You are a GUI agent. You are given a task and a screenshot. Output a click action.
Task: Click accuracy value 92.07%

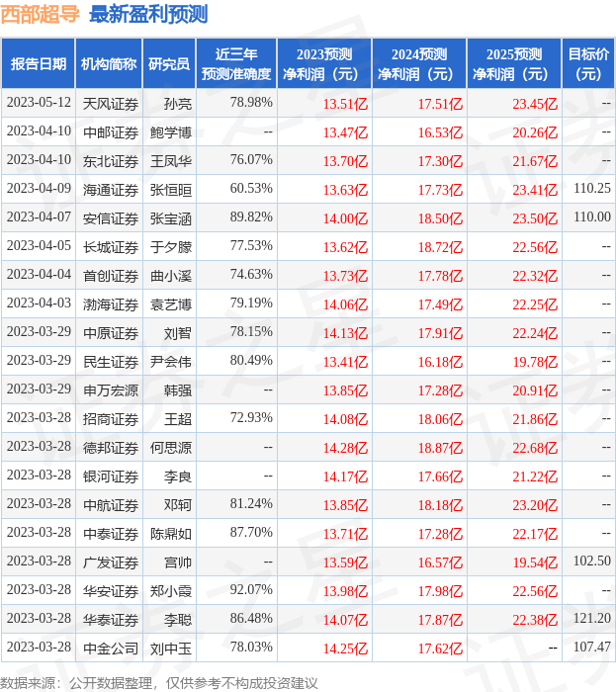[251, 590]
